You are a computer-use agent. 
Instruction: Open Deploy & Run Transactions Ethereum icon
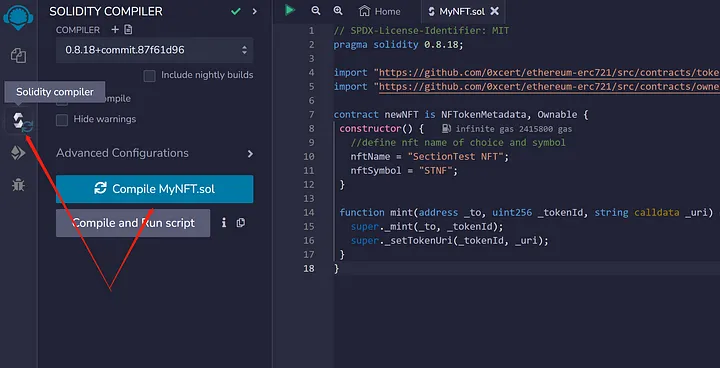[18, 153]
